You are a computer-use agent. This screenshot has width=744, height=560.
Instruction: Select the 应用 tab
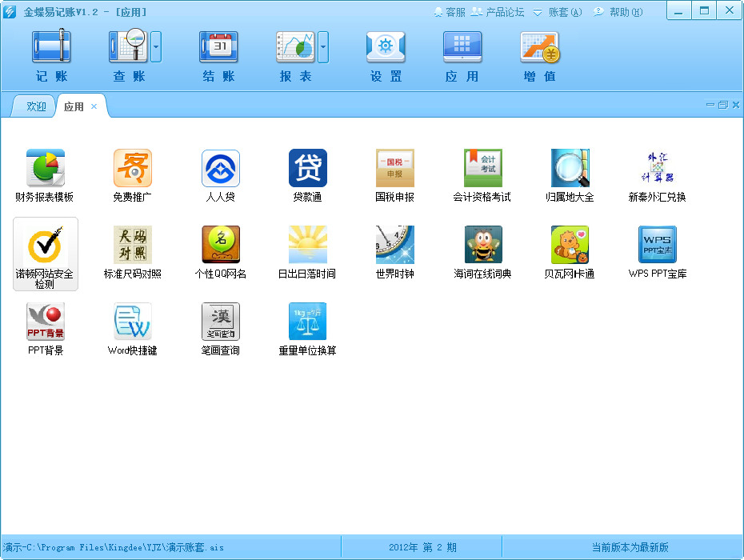point(74,106)
